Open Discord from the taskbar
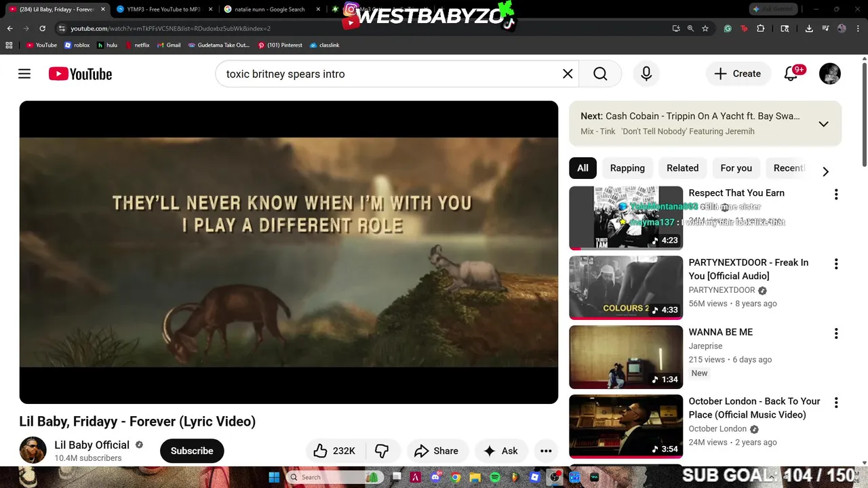This screenshot has height=488, width=868. coord(435,477)
